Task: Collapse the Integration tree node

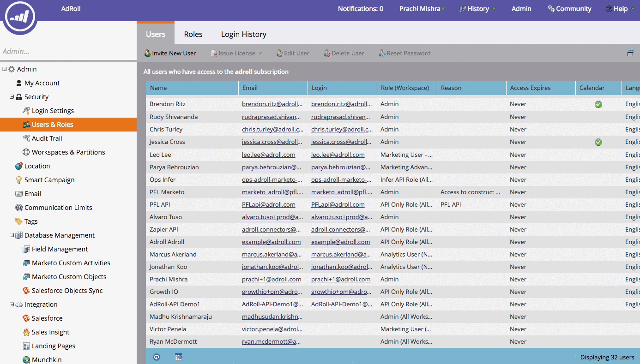Action: click(12, 304)
